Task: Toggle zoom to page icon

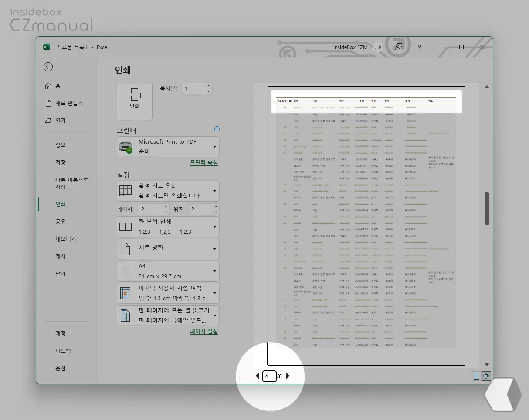Action: tap(487, 376)
